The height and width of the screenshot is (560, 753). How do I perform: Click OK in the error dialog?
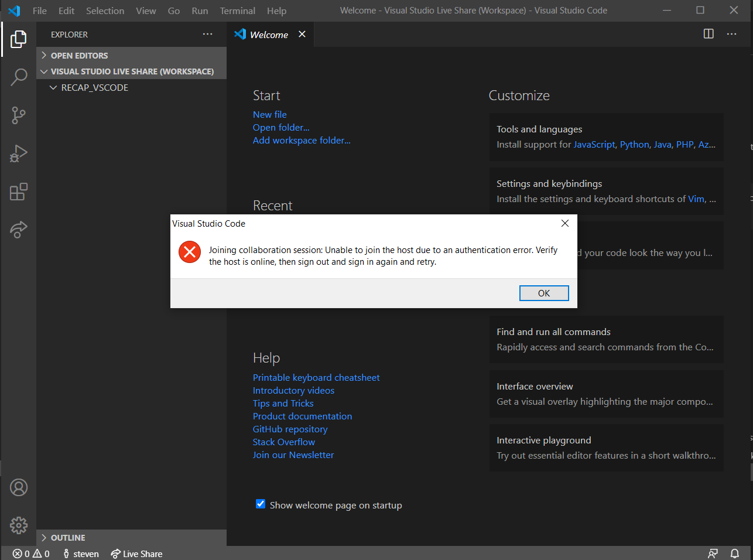point(544,293)
